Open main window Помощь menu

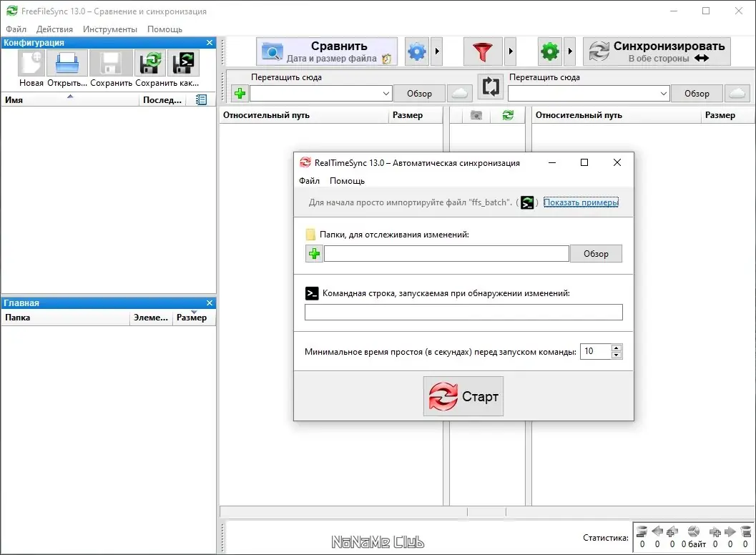tap(165, 29)
